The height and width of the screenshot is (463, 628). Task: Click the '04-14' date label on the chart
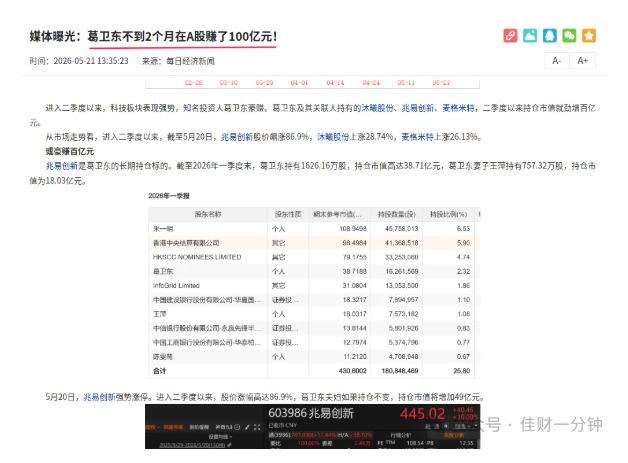coord(335,83)
